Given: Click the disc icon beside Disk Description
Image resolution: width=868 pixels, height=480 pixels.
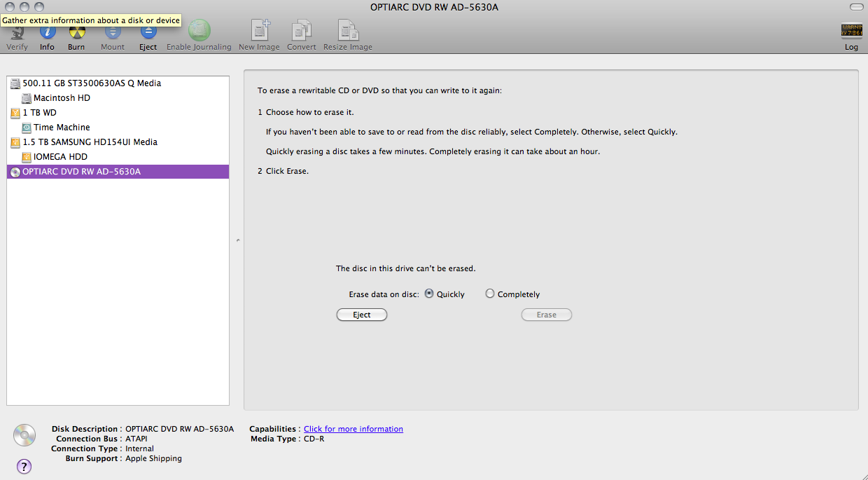Looking at the screenshot, I should point(24,435).
